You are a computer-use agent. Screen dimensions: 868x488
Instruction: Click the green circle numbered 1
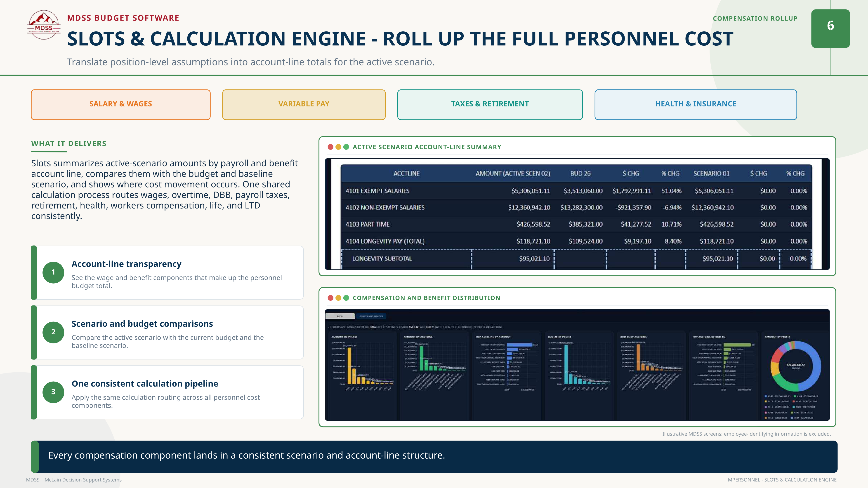(x=53, y=272)
